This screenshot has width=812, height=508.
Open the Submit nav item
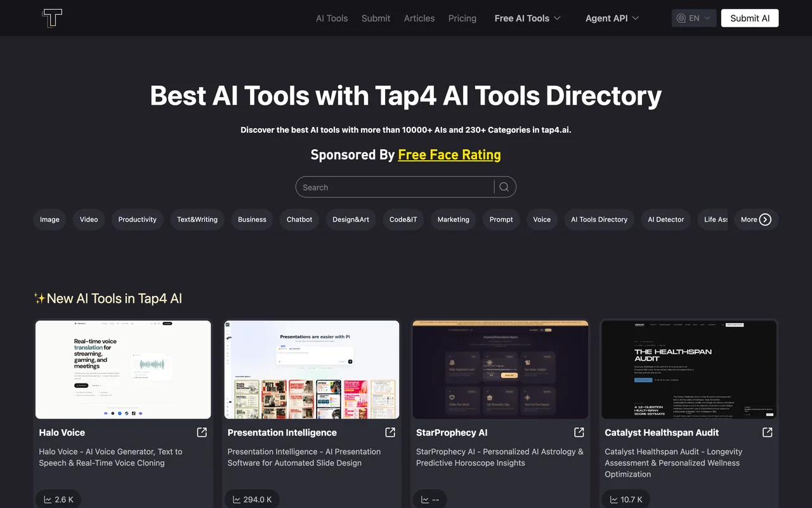[376, 18]
